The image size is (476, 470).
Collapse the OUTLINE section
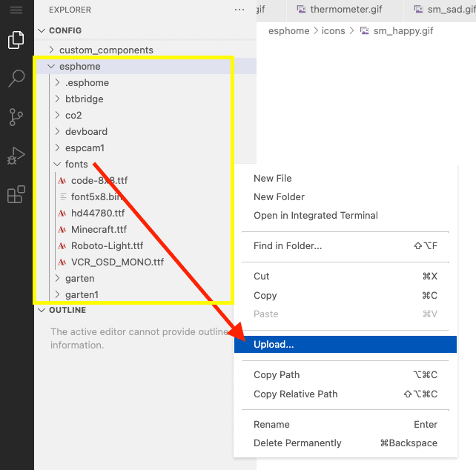67,310
